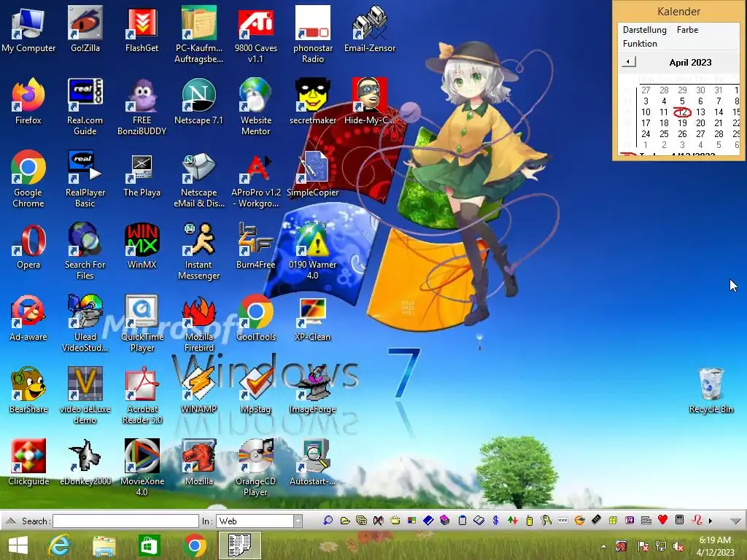Open the Action Center flag icon

coord(643,546)
